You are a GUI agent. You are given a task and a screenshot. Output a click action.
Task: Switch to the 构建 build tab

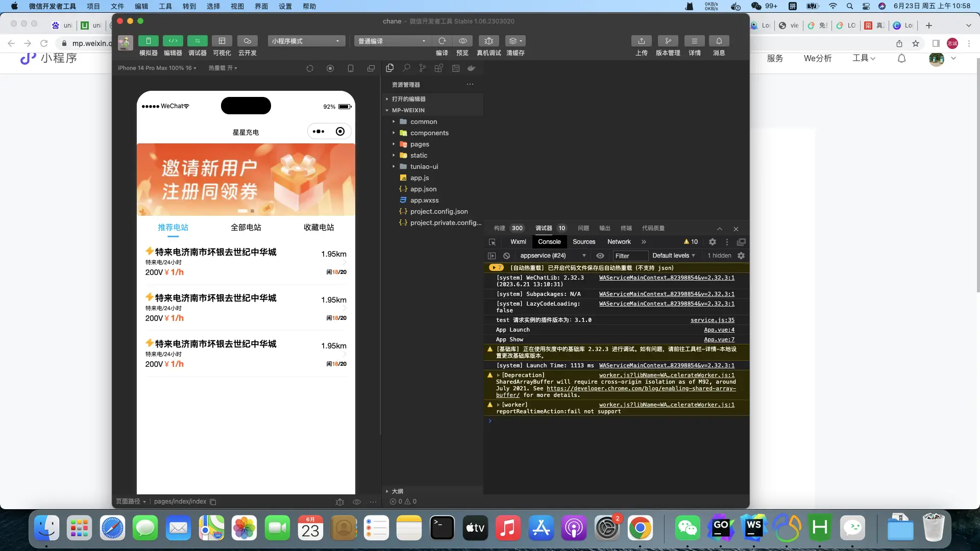tap(500, 228)
